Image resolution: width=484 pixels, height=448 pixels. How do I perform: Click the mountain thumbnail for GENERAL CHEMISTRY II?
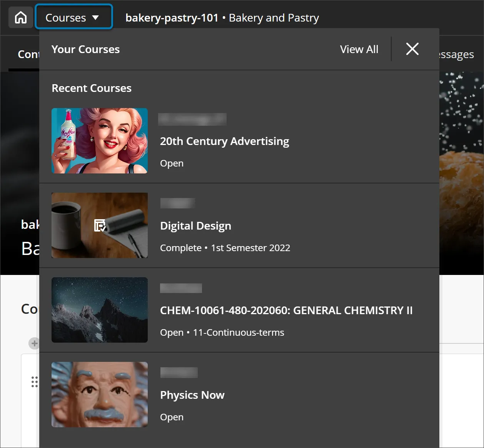coord(99,310)
